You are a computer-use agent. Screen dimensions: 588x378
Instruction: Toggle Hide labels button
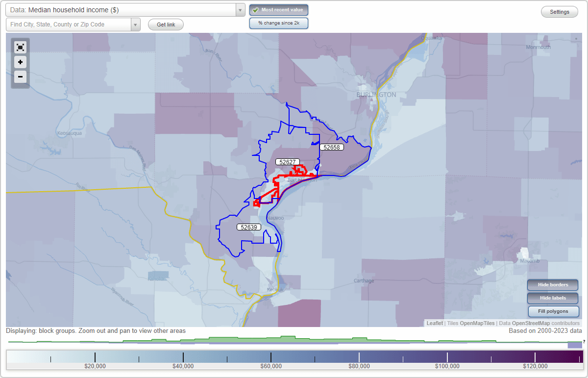click(x=553, y=298)
